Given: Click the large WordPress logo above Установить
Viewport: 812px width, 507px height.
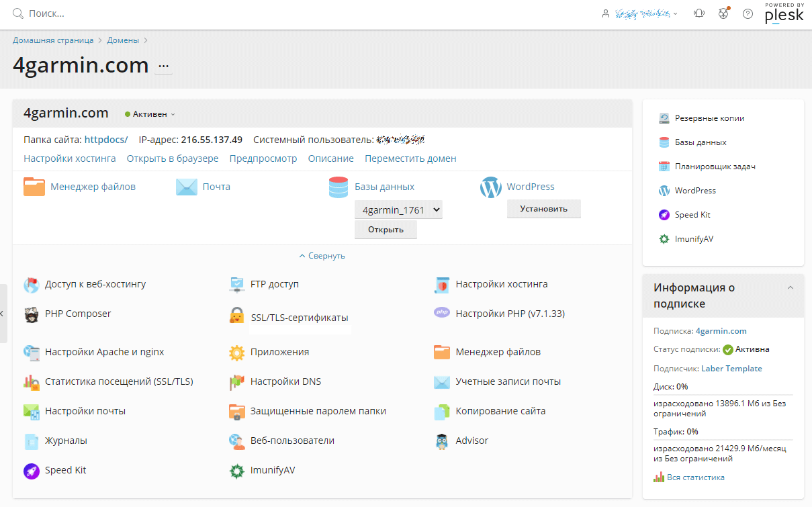Looking at the screenshot, I should point(491,187).
